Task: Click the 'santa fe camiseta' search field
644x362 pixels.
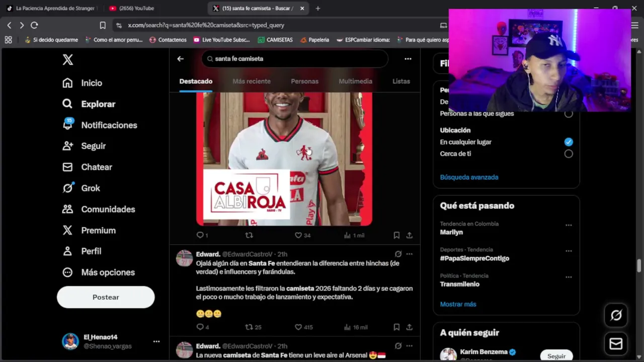Action: (295, 59)
